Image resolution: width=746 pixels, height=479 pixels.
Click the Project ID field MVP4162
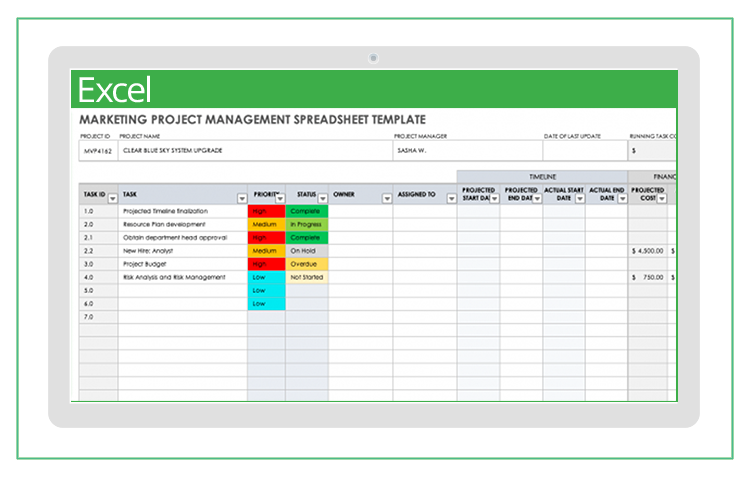point(97,151)
